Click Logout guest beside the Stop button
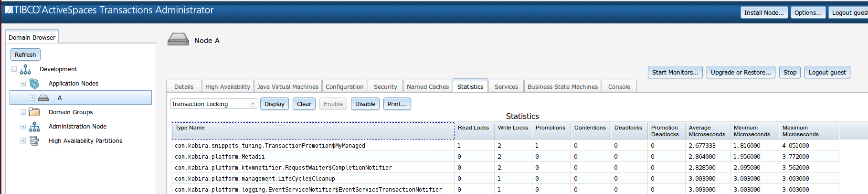The width and height of the screenshot is (868, 194). pyautogui.click(x=827, y=72)
